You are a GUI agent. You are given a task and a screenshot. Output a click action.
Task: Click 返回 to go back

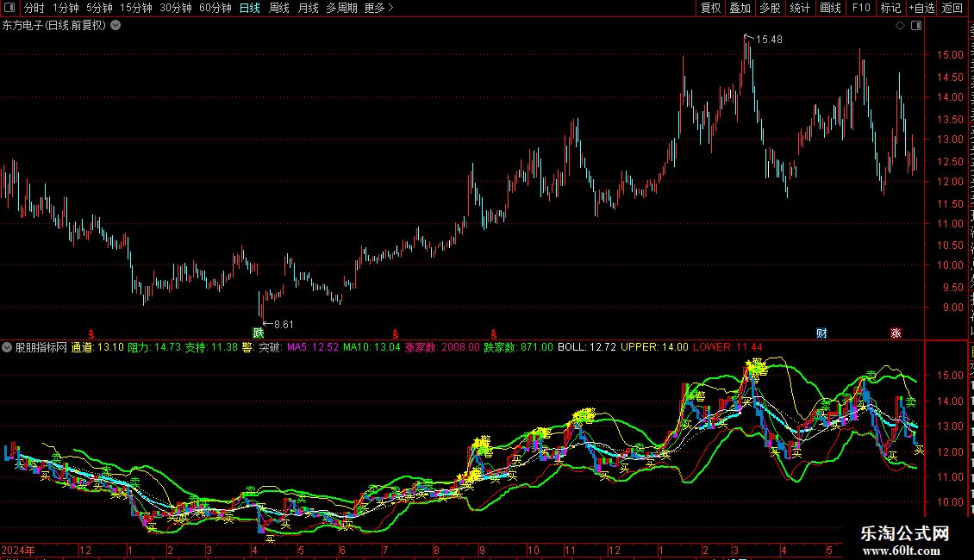coord(952,8)
